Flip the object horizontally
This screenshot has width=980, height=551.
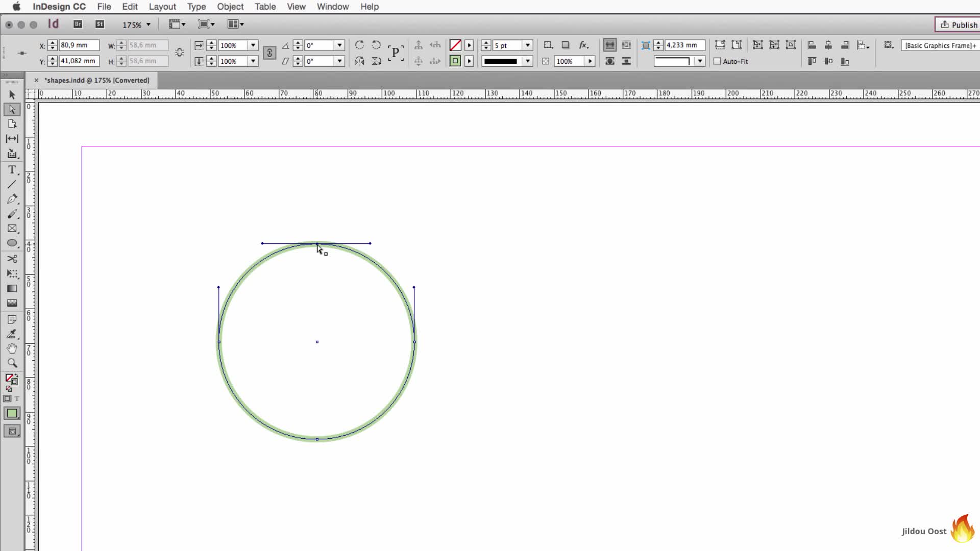pos(359,61)
